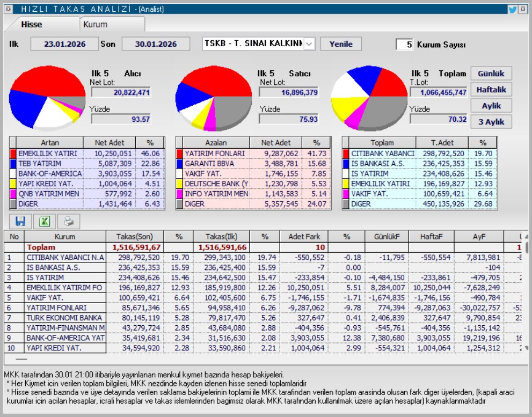Refresh data with Yenile button
Image resolution: width=532 pixels, height=417 pixels.
tap(341, 44)
